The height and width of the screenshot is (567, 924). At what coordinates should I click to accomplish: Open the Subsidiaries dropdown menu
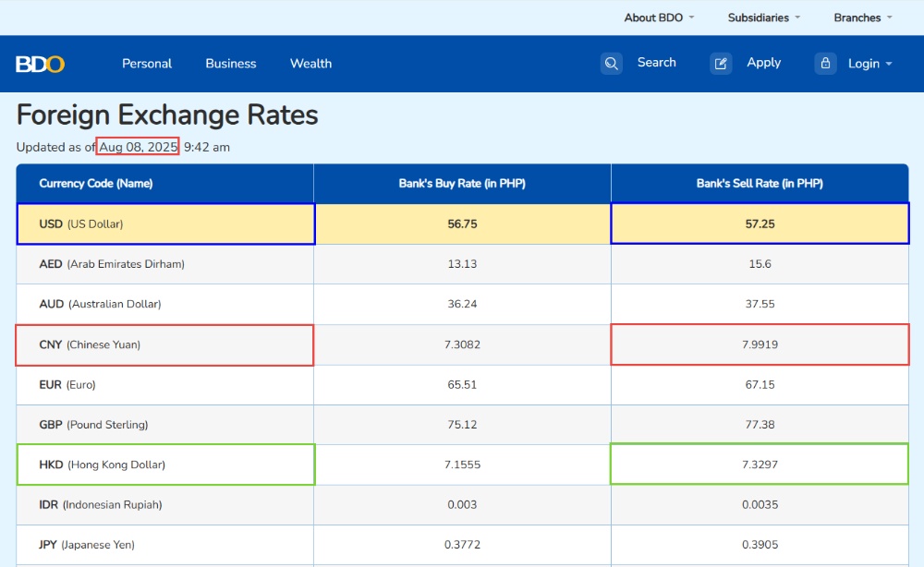pyautogui.click(x=764, y=18)
